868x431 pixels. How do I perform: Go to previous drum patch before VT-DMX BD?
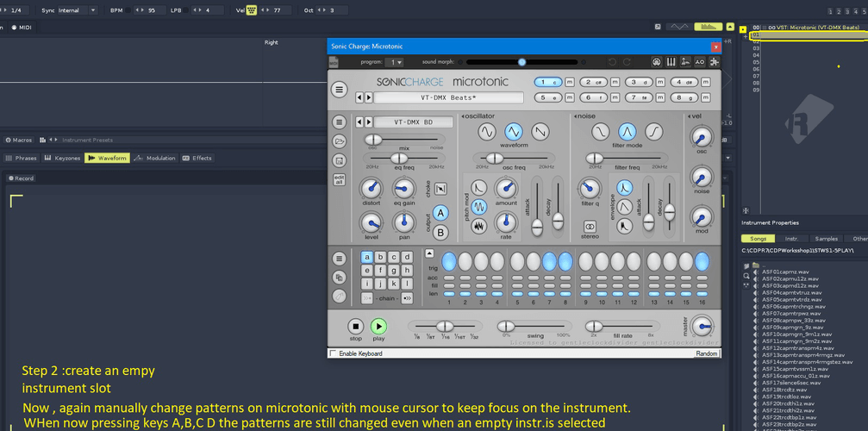pyautogui.click(x=359, y=122)
